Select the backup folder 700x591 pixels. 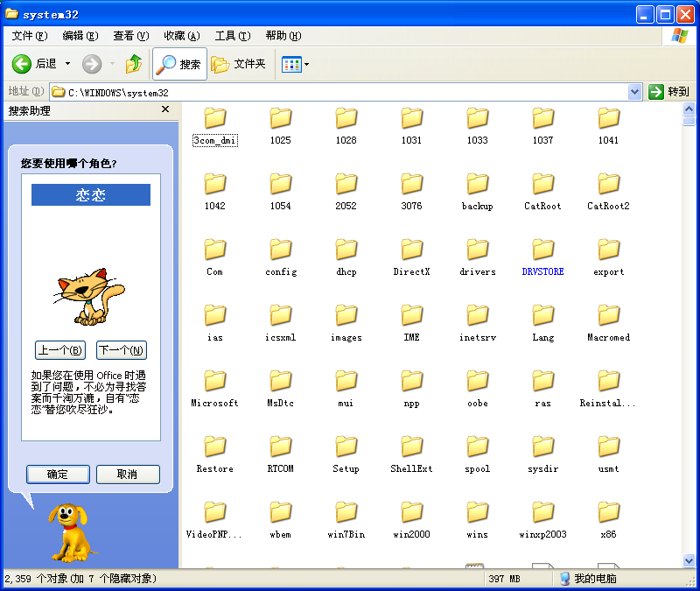(x=477, y=193)
